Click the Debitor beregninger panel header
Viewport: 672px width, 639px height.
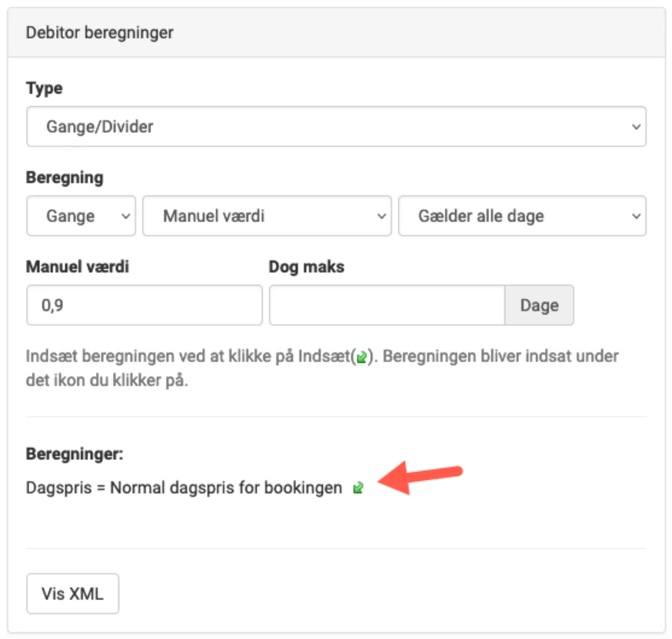click(99, 33)
